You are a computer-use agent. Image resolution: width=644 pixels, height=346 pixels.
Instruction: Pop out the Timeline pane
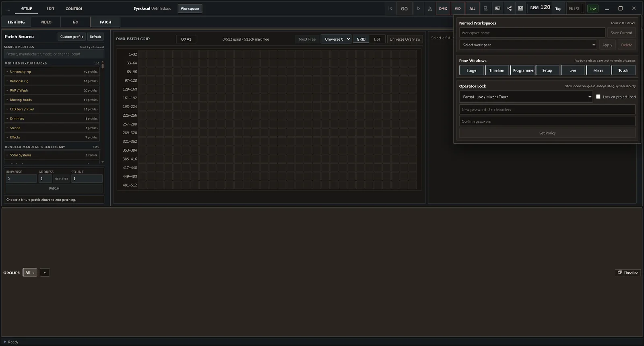coord(628,273)
